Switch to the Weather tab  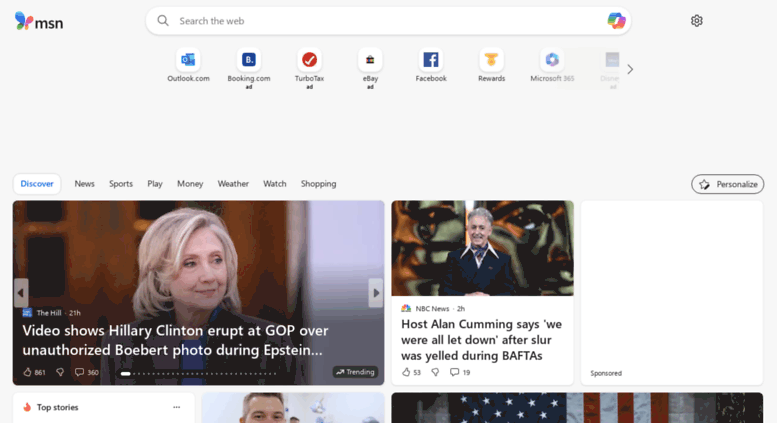point(233,184)
